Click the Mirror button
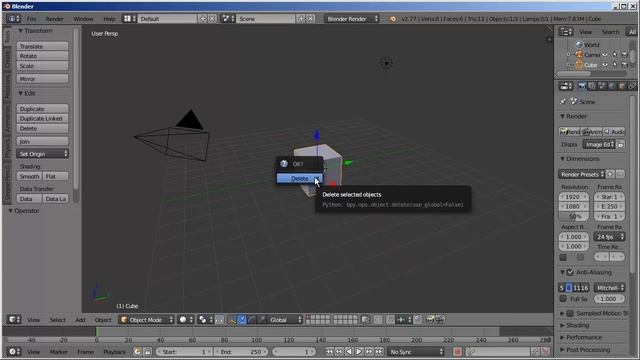This screenshot has width=640, height=360. 42,79
